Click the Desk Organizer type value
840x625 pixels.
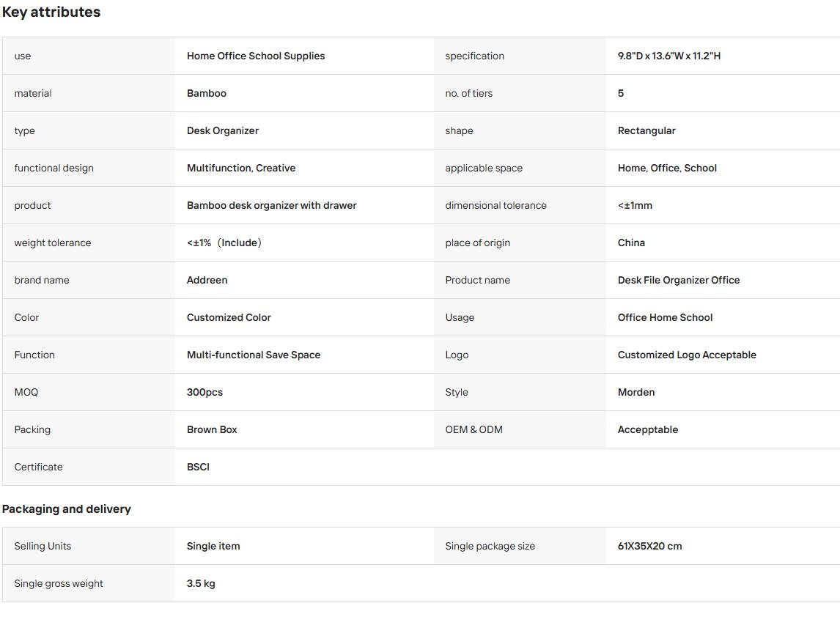(222, 130)
